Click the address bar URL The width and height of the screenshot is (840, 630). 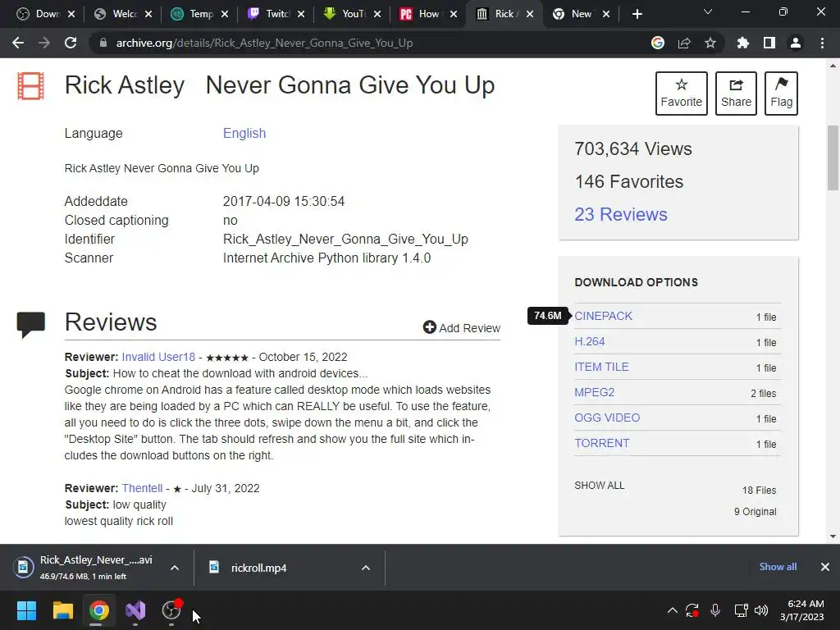click(264, 43)
